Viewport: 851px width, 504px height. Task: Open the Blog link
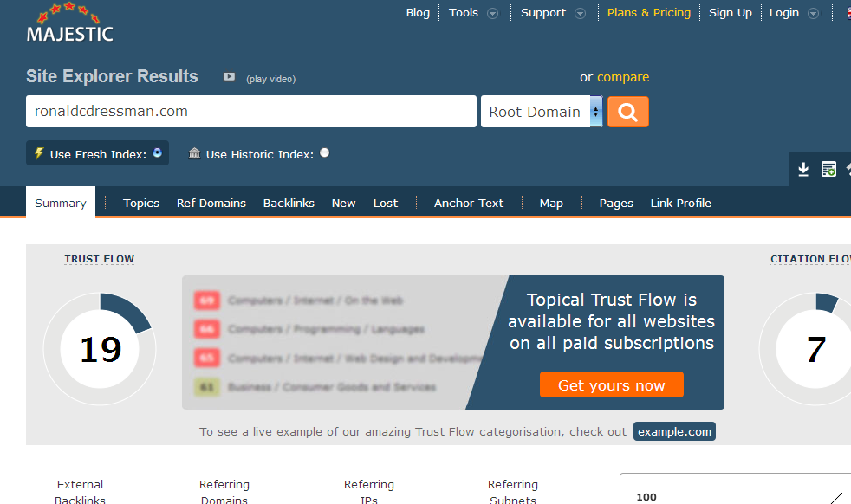[x=418, y=12]
